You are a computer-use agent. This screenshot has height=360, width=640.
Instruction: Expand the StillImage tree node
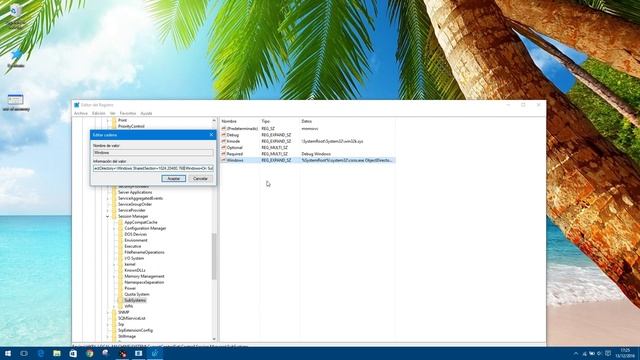click(x=108, y=336)
